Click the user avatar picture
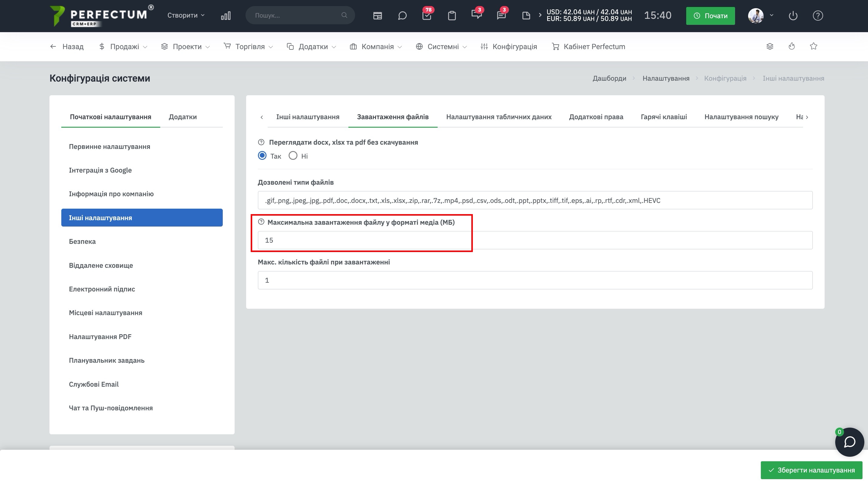This screenshot has width=868, height=481. pyautogui.click(x=756, y=15)
